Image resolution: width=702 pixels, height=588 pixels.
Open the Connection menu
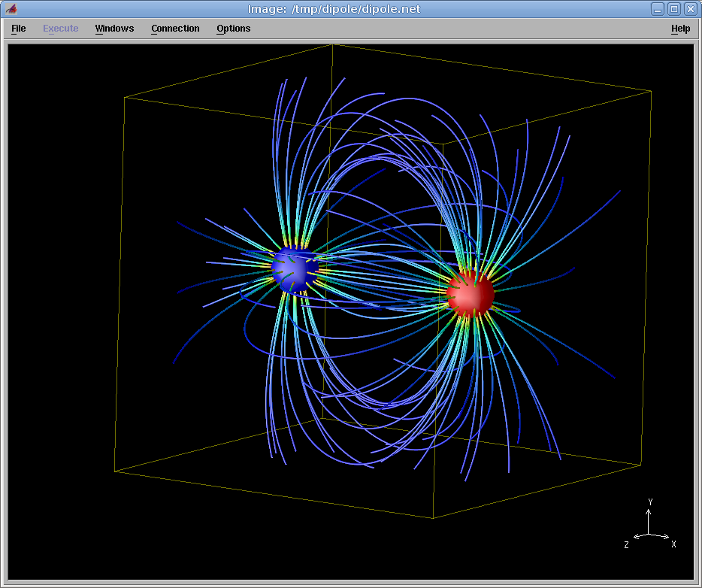tap(175, 29)
